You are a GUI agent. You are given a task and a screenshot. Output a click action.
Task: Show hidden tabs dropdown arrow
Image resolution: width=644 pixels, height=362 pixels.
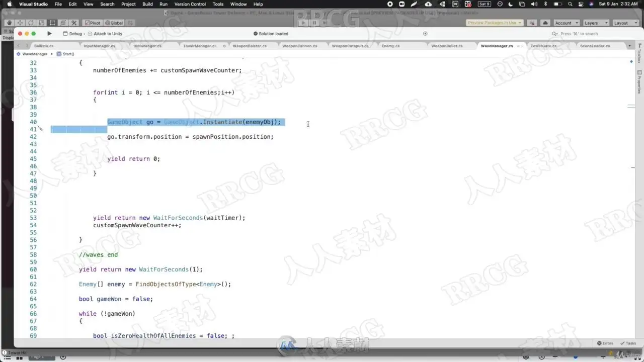629,46
